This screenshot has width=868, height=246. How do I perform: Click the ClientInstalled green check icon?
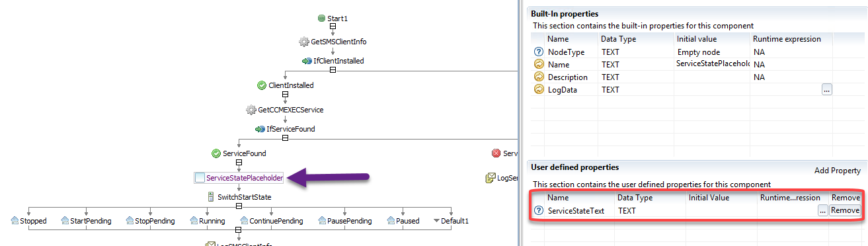tap(262, 85)
